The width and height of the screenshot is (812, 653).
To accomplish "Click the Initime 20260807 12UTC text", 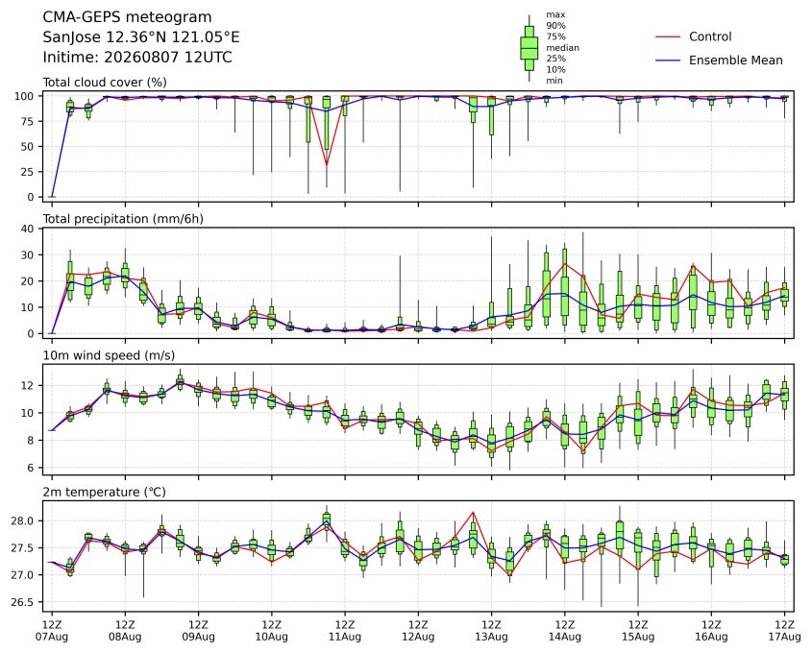I will [137, 57].
